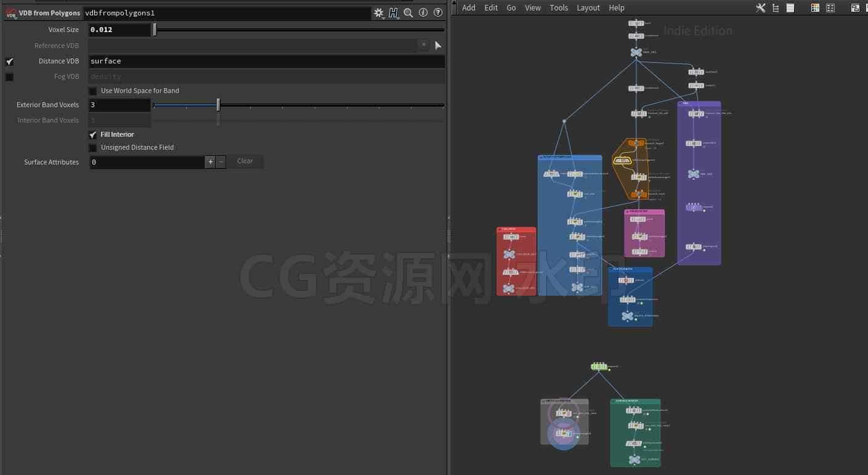This screenshot has width=868, height=475.
Task: Click the Exterior Band Voxels slider handle
Action: 218,105
